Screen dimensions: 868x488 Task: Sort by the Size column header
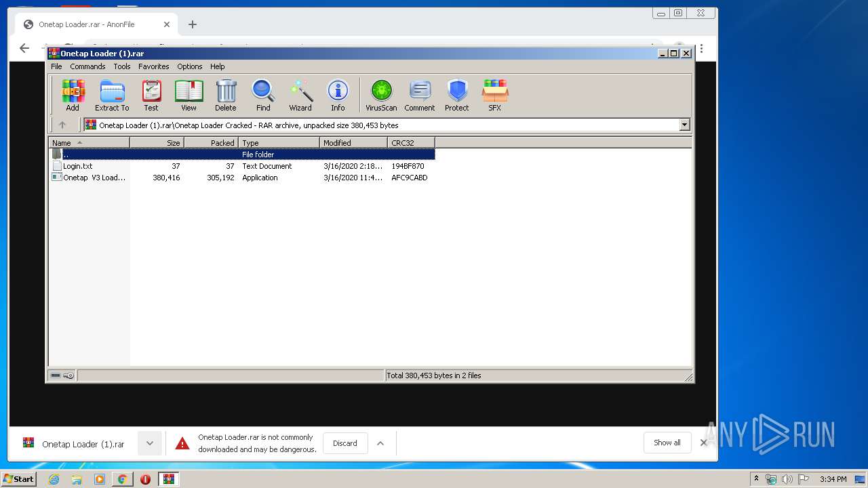(x=157, y=142)
